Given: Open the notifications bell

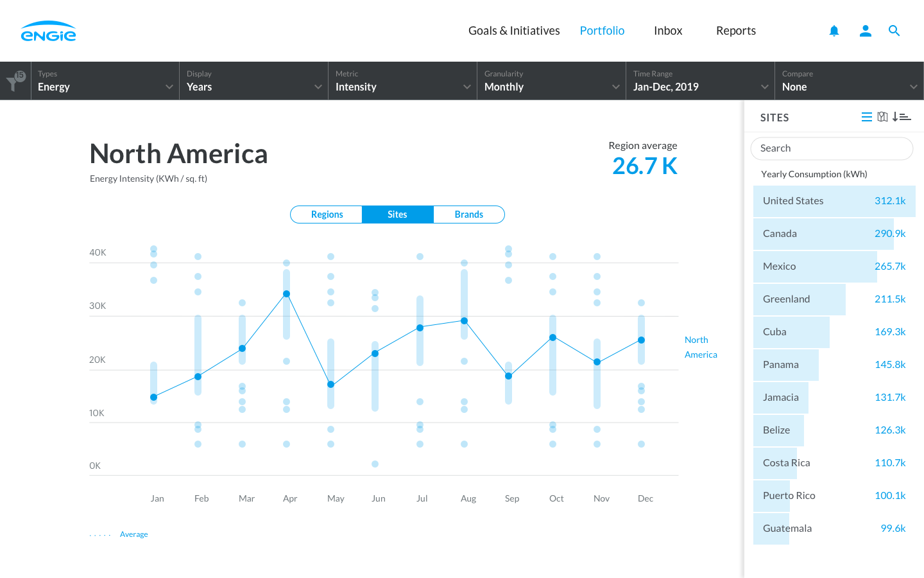Looking at the screenshot, I should tap(834, 31).
